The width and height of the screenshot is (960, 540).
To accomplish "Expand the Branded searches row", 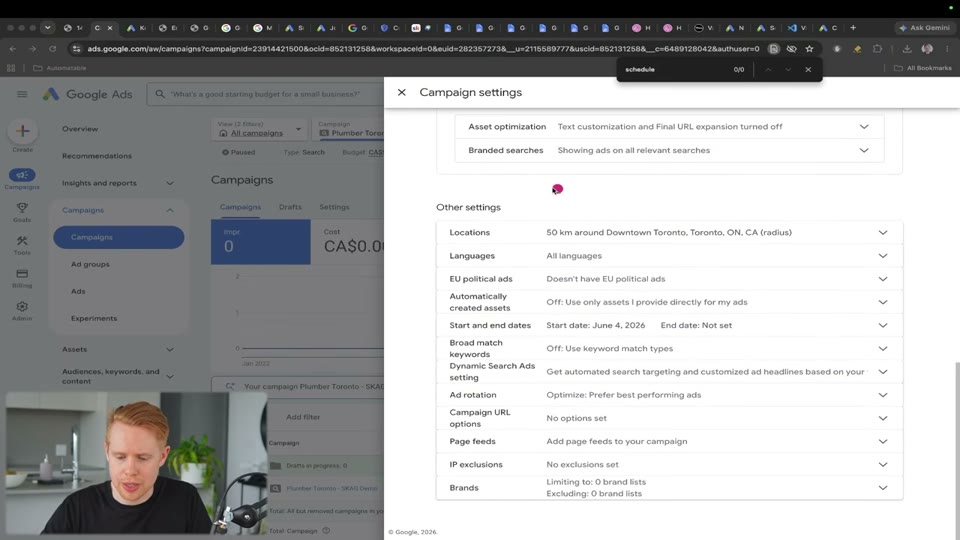I will point(669,151).
